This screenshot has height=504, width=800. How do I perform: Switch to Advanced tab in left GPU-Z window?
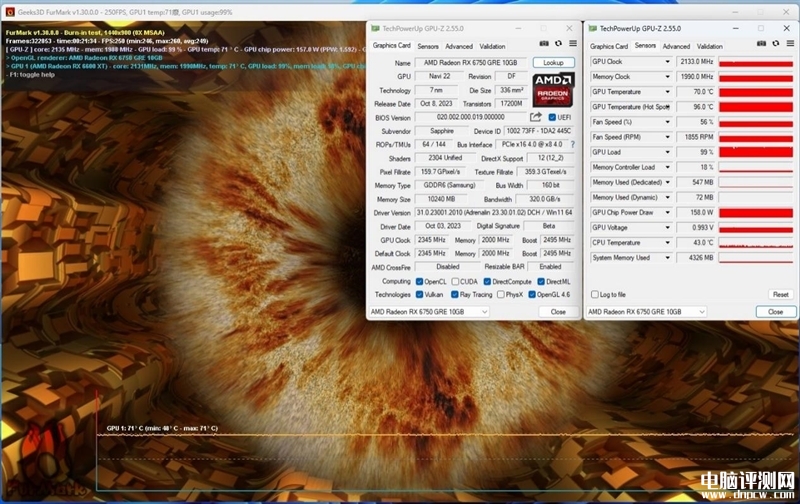pos(459,46)
